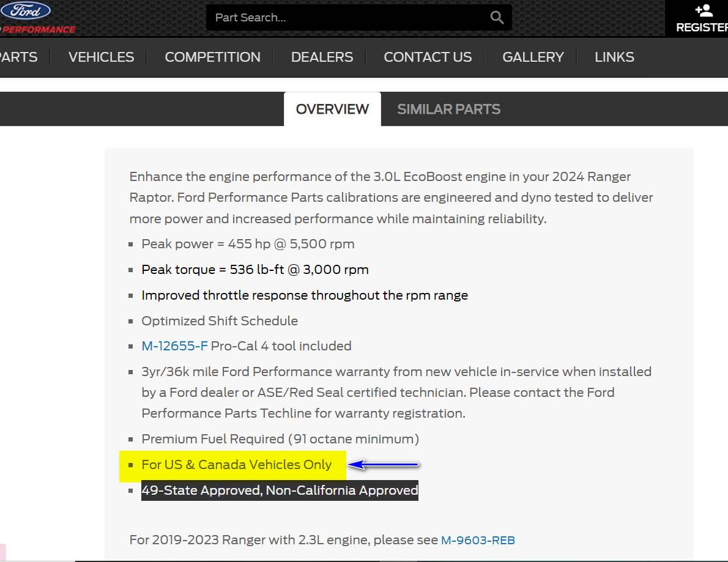Image resolution: width=728 pixels, height=562 pixels.
Task: Click 'Premium Fuel Required' bullet text
Action: pos(280,439)
